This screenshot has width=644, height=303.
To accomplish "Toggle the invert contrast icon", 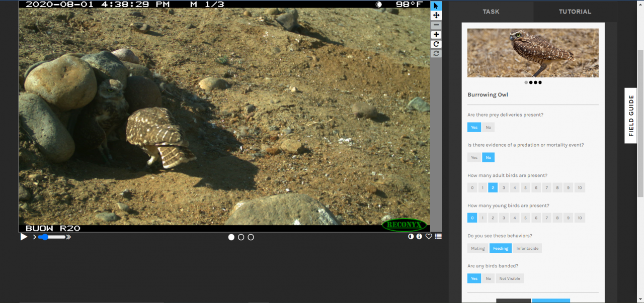I will [x=411, y=237].
